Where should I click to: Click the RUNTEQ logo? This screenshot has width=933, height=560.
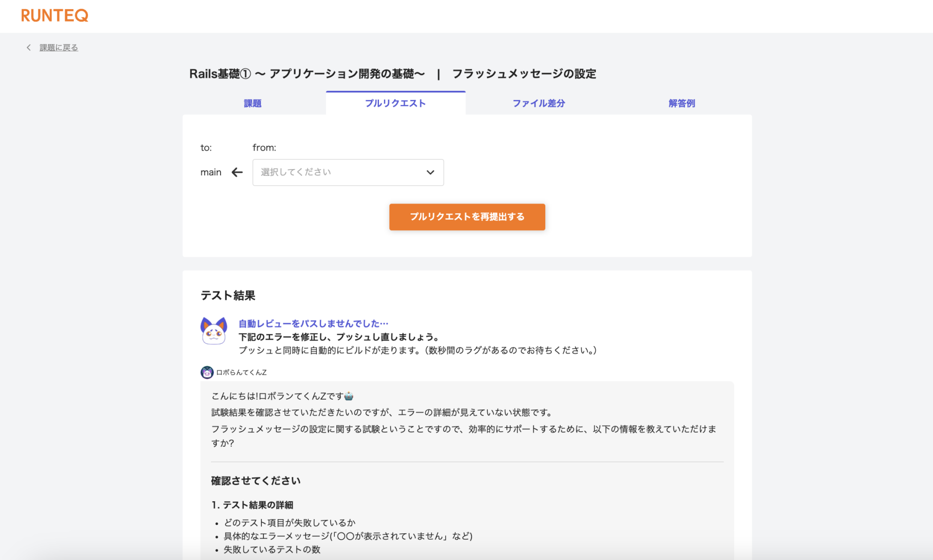[54, 16]
